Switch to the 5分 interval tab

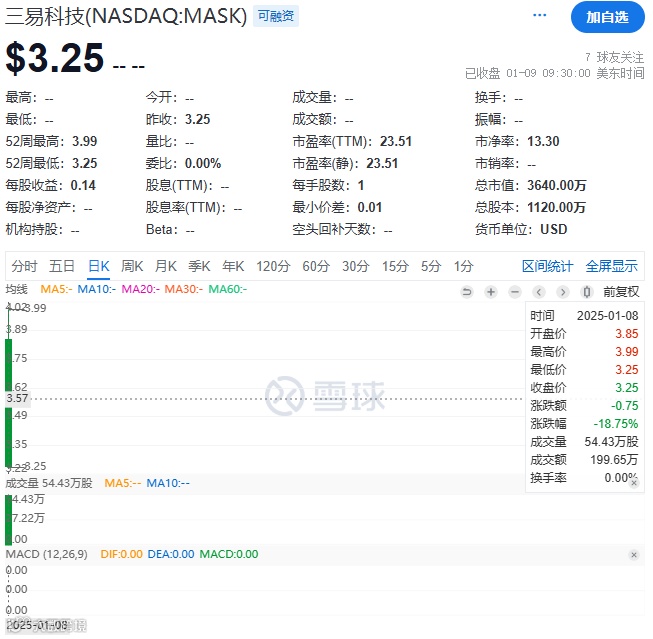click(x=431, y=266)
